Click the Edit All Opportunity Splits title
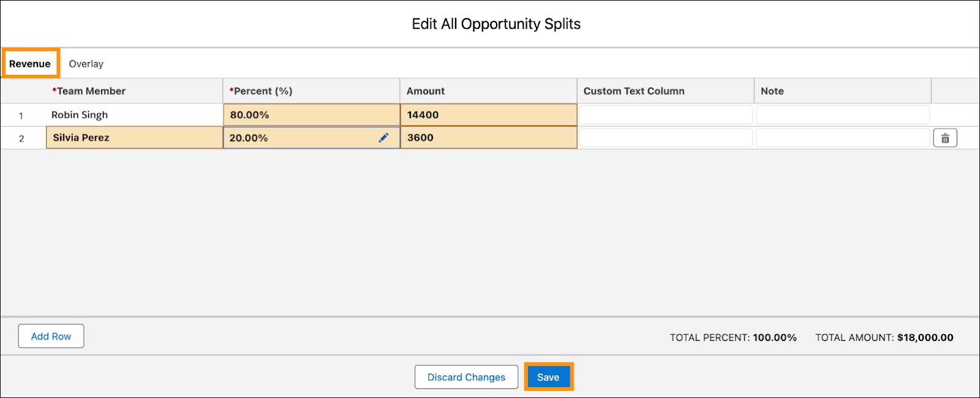This screenshot has height=398, width=980. (x=496, y=24)
